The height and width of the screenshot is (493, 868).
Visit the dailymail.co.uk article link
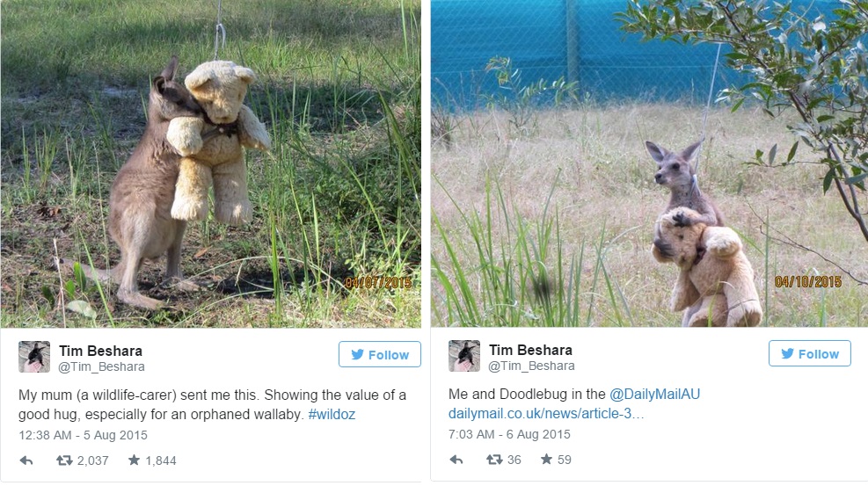[x=546, y=414]
